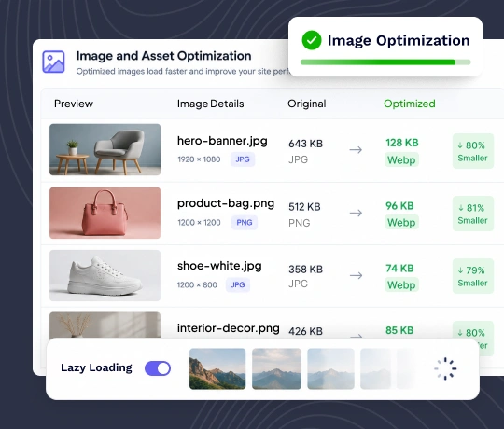This screenshot has height=429, width=504.
Task: Select the first lazy-loaded mountain thumbnail
Action: pyautogui.click(x=217, y=368)
